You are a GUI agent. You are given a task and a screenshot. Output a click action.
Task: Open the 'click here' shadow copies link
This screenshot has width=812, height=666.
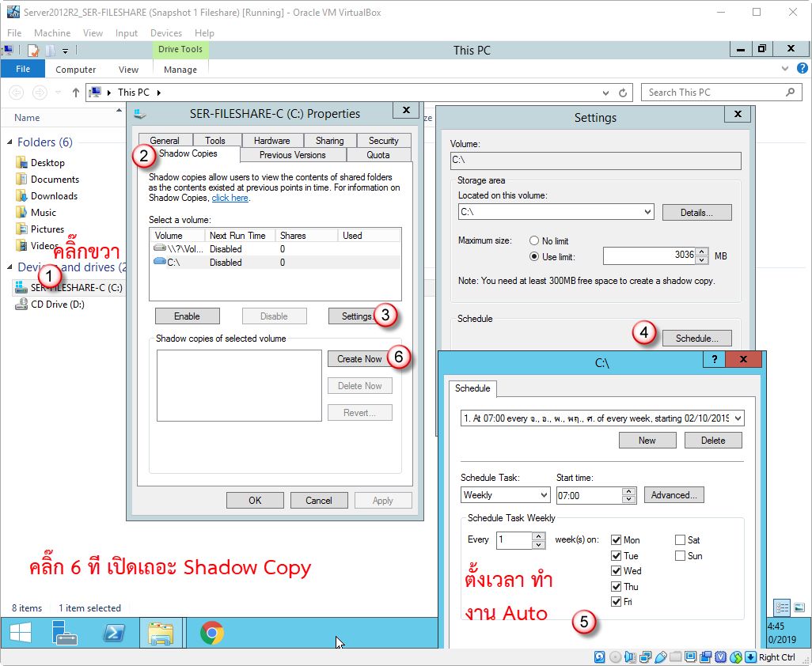(x=230, y=198)
